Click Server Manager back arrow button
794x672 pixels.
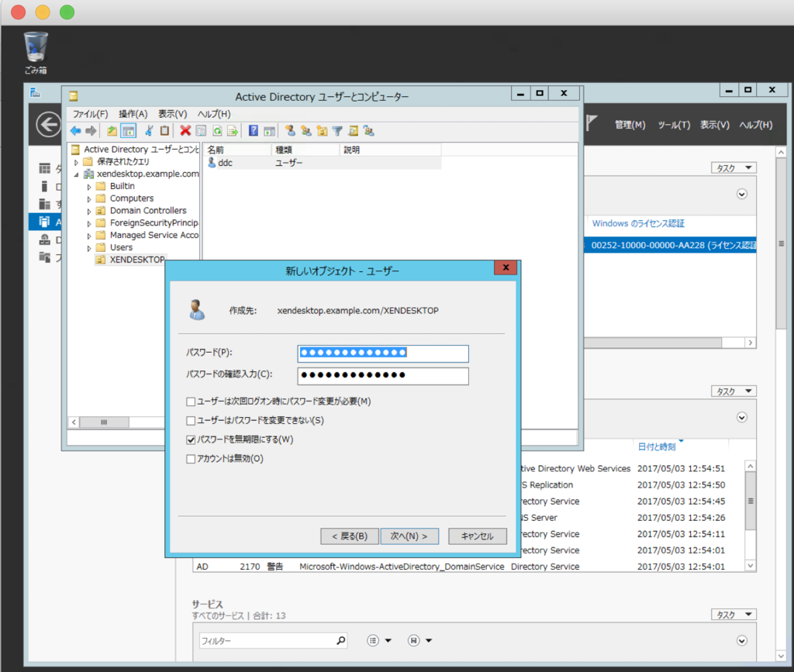pos(49,125)
